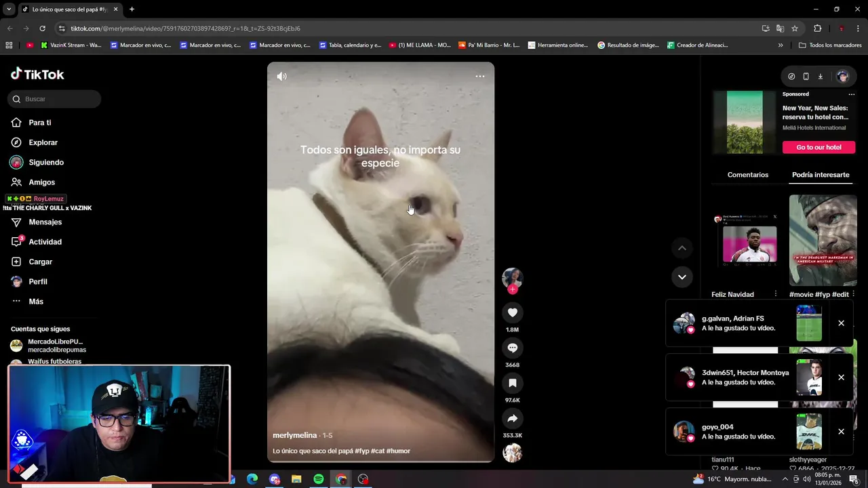Click the #humor hashtag in the caption
This screenshot has height=488, width=868.
point(398,451)
